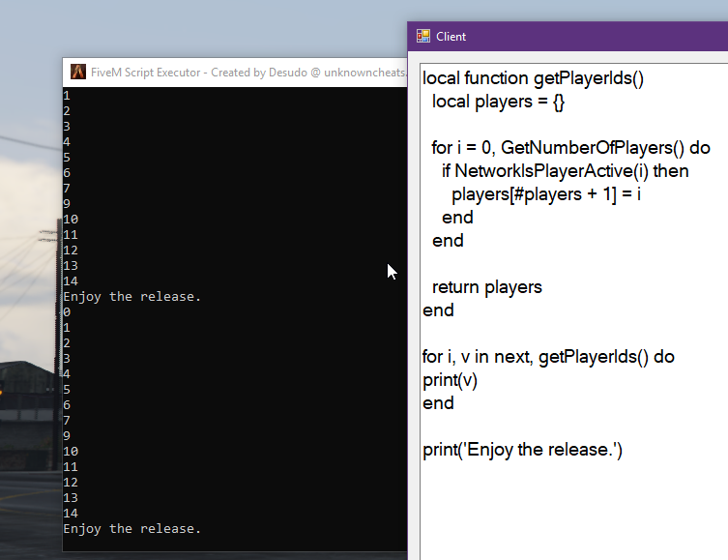Click into the Client script editor text box
This screenshot has height=560, width=728.
click(x=574, y=311)
